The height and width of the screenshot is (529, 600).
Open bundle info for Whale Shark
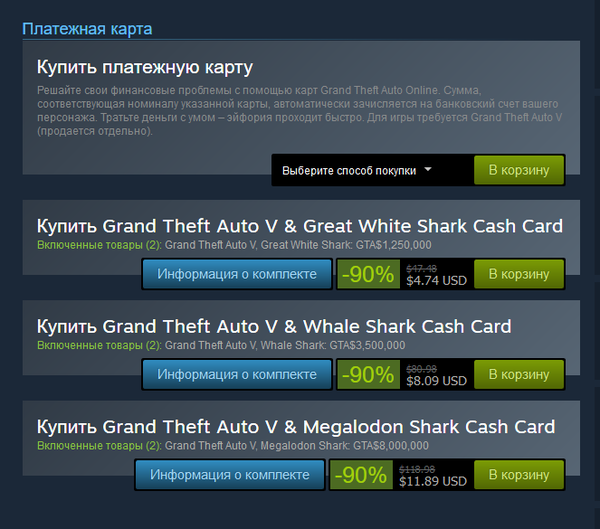[x=237, y=374]
